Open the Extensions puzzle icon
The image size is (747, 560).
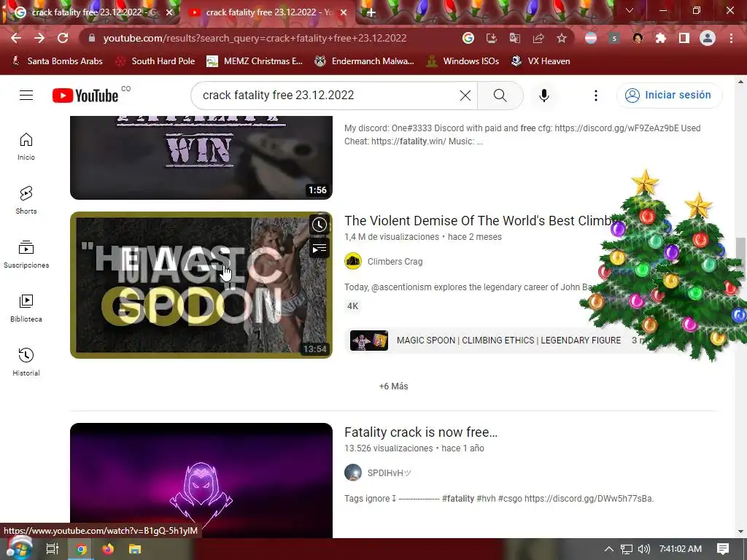pos(661,38)
